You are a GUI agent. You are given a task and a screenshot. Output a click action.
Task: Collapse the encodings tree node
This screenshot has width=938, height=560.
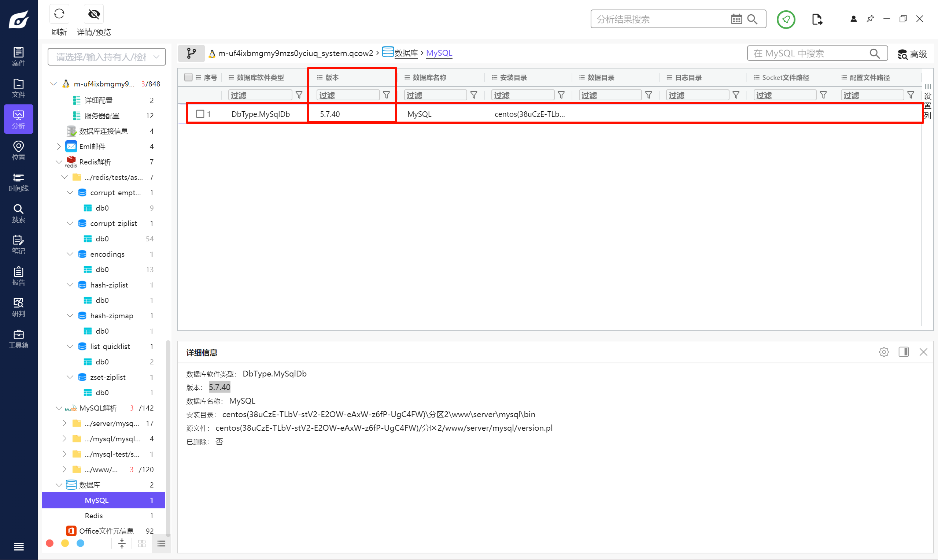(70, 254)
